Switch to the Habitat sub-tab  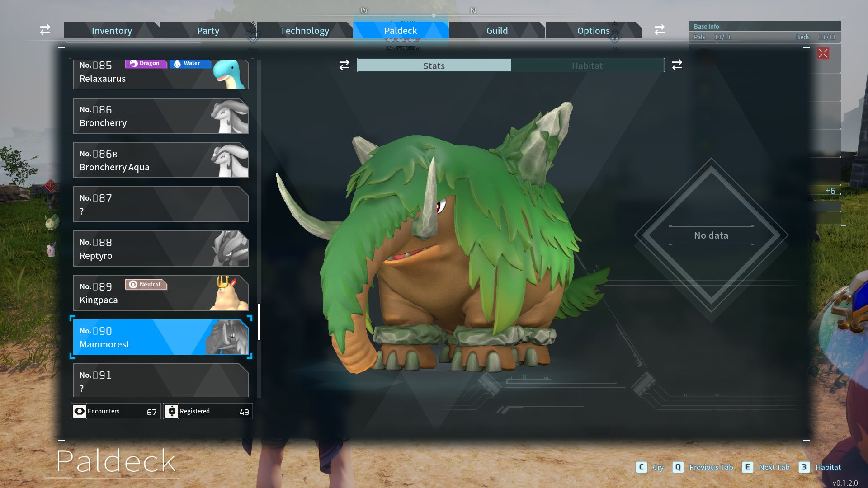click(x=587, y=66)
